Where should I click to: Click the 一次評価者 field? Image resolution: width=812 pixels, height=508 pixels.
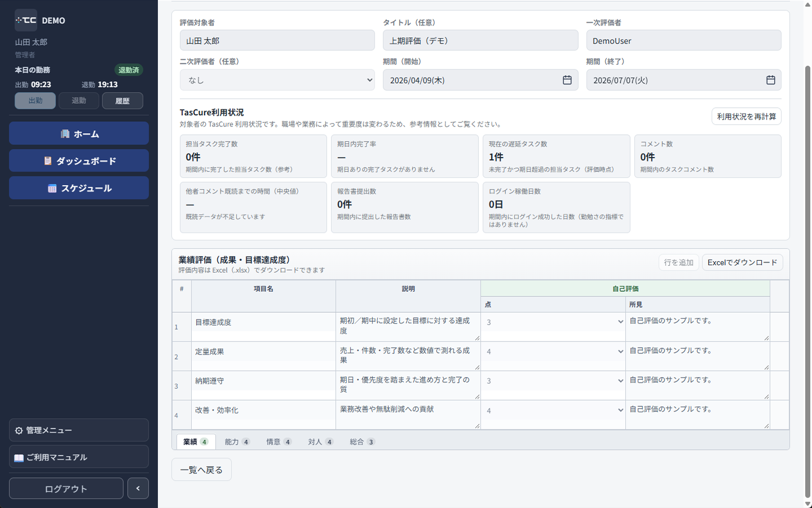[x=684, y=41]
